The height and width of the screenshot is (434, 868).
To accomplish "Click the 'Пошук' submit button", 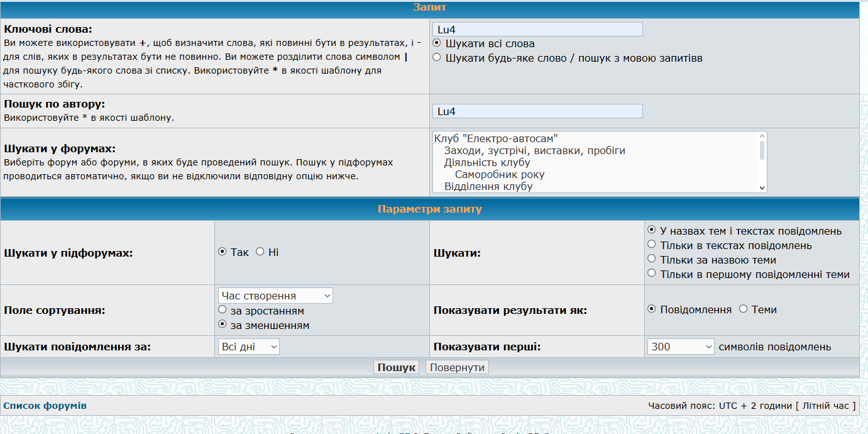I will coord(397,367).
